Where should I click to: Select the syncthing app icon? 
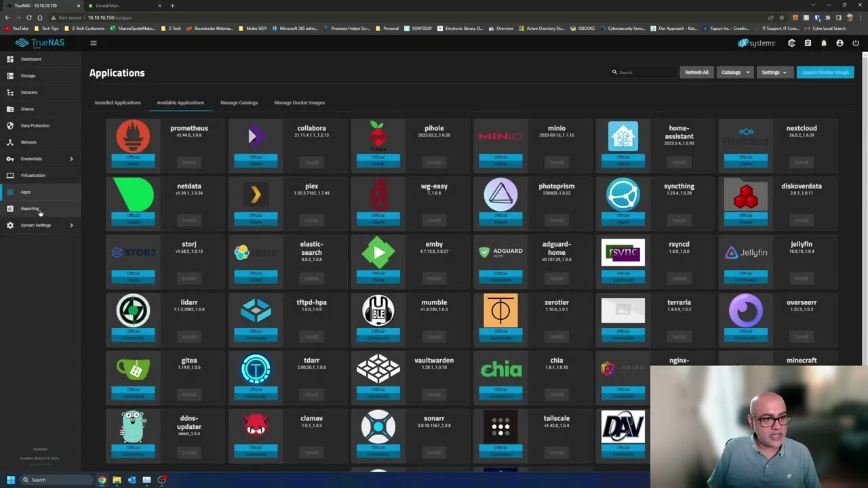coord(623,195)
